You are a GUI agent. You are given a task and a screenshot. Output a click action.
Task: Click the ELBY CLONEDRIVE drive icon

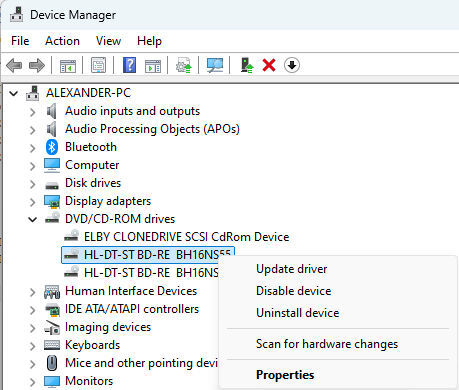coord(71,236)
